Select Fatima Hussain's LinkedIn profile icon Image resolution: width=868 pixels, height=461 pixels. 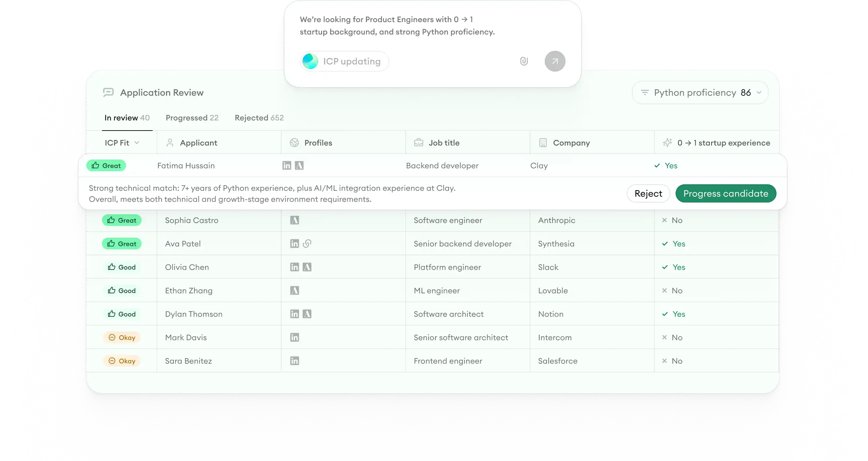(x=287, y=165)
